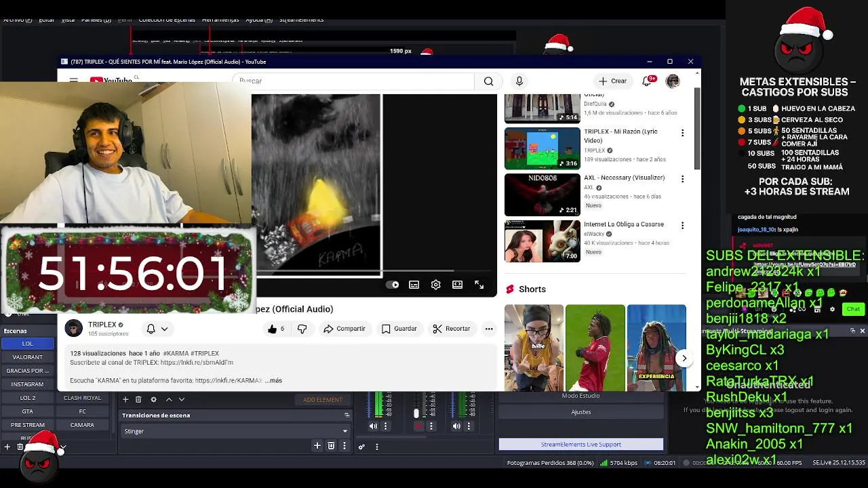Remove the selected source with trash icon

click(x=138, y=399)
